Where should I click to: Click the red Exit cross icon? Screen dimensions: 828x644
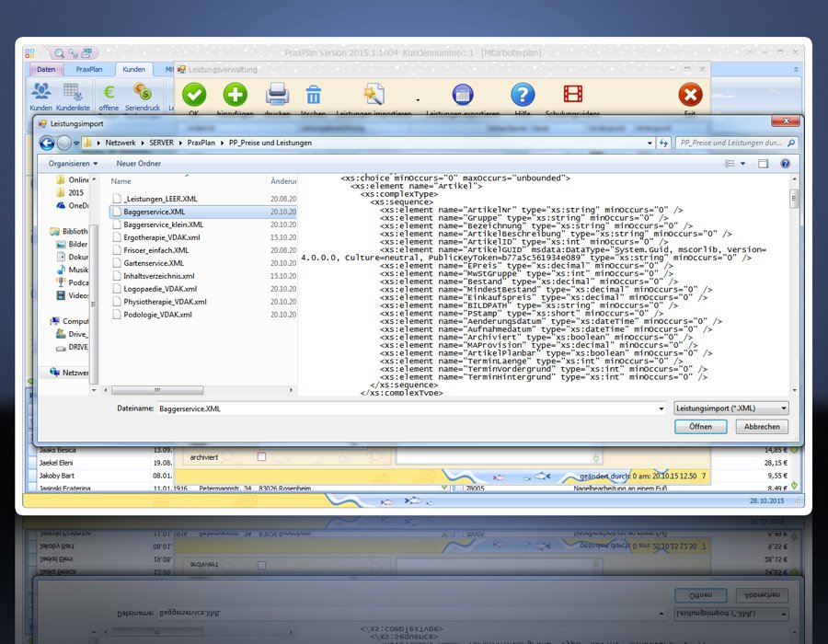click(x=690, y=95)
